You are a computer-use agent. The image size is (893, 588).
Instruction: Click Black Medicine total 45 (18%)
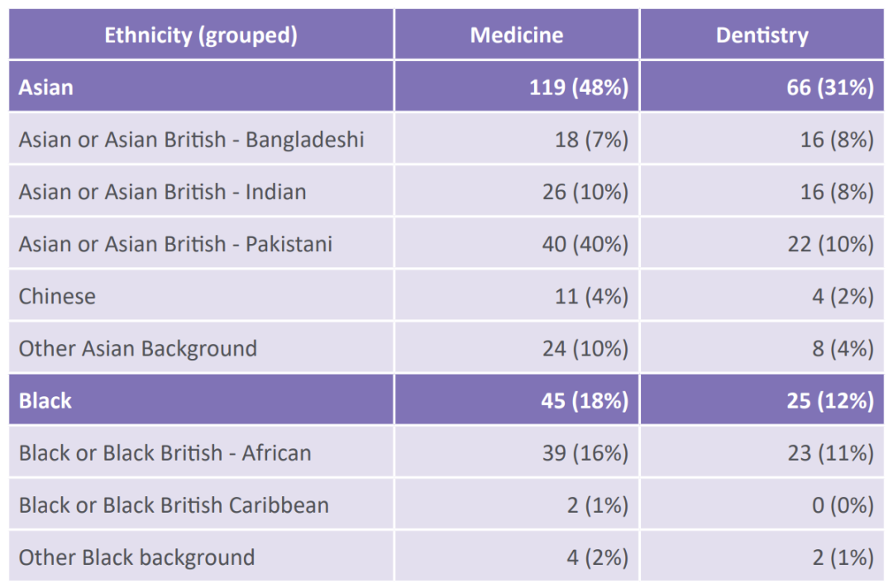click(x=585, y=400)
